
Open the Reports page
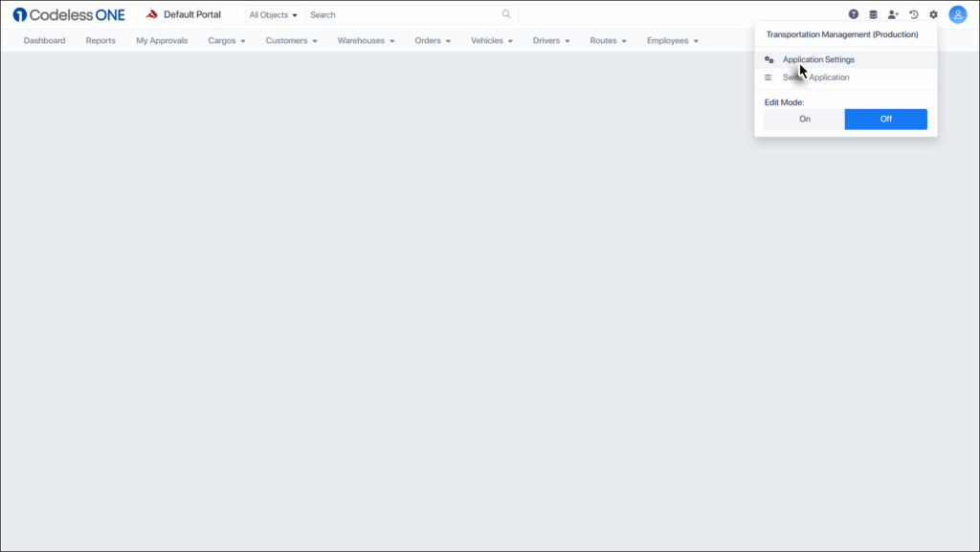[x=100, y=41]
